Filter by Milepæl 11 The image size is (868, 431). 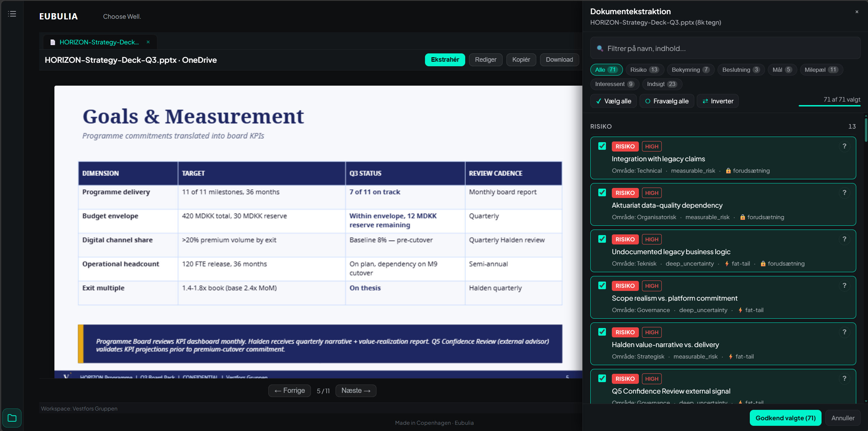coord(821,70)
